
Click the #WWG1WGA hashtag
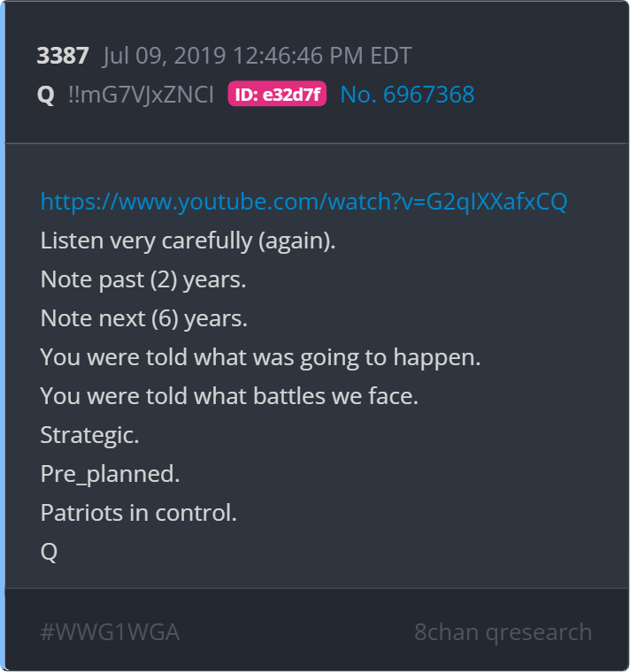110,631
